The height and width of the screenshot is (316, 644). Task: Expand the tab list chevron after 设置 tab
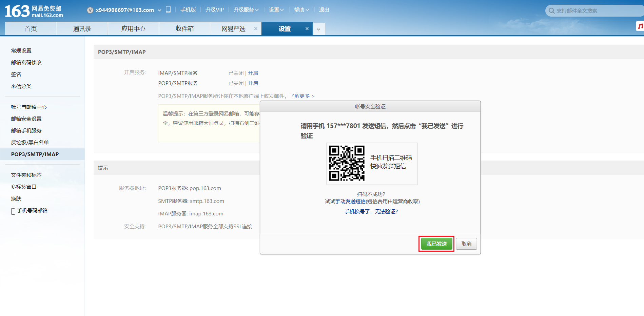(318, 29)
